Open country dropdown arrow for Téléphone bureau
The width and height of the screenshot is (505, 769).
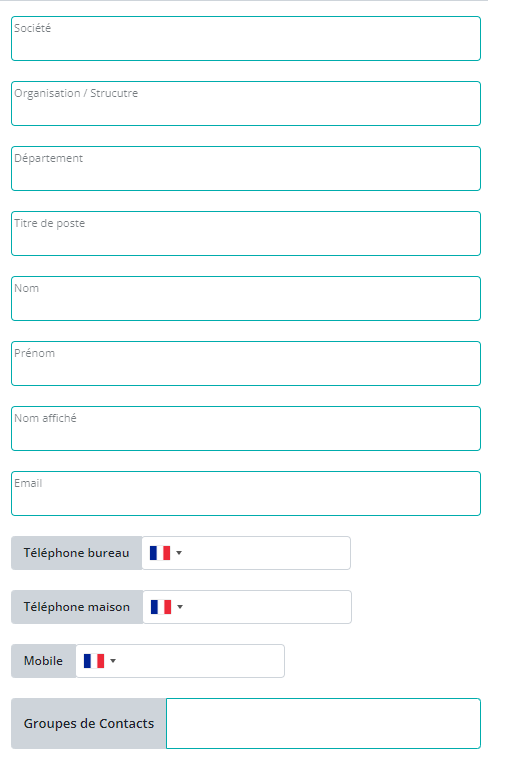pos(179,553)
